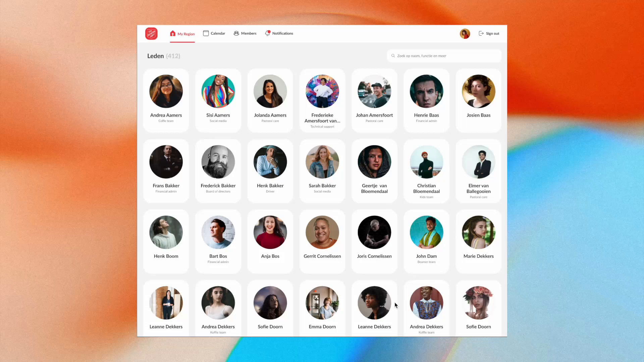Select the home icon beside My Region
Screen dimensions: 644x362
[173, 33]
